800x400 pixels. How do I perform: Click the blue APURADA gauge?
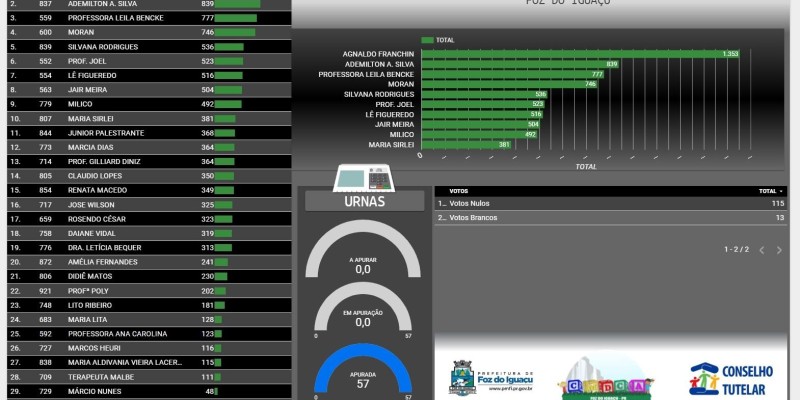363,368
